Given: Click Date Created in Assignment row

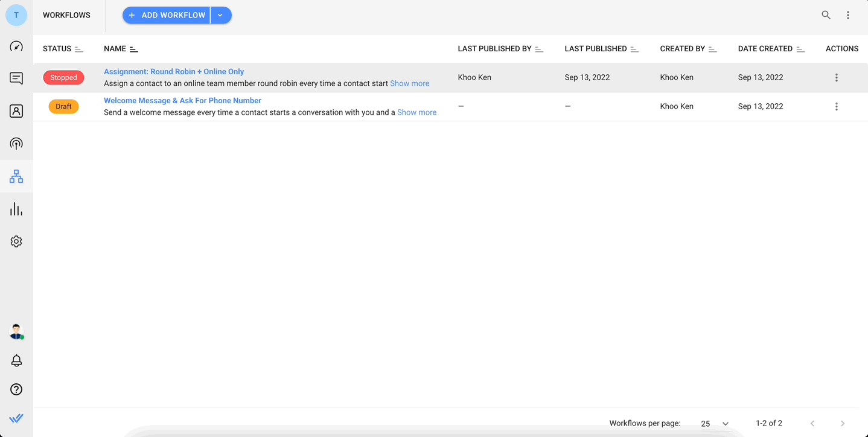Looking at the screenshot, I should [761, 77].
